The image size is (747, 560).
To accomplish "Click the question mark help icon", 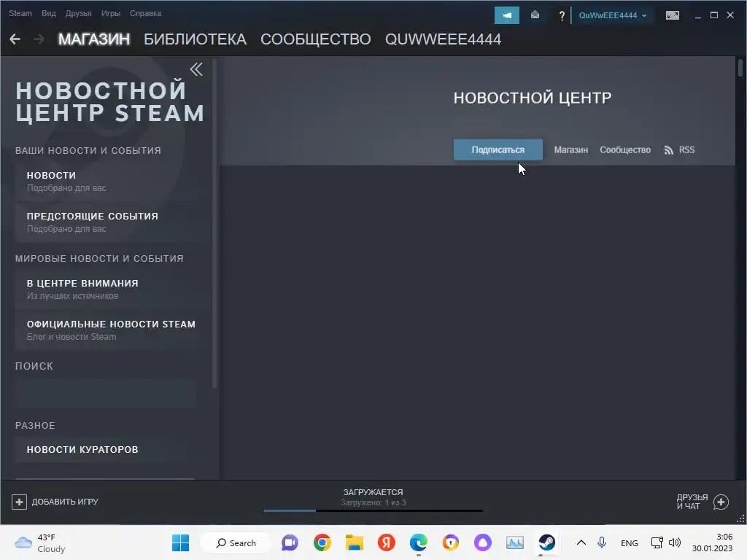I will click(x=562, y=16).
